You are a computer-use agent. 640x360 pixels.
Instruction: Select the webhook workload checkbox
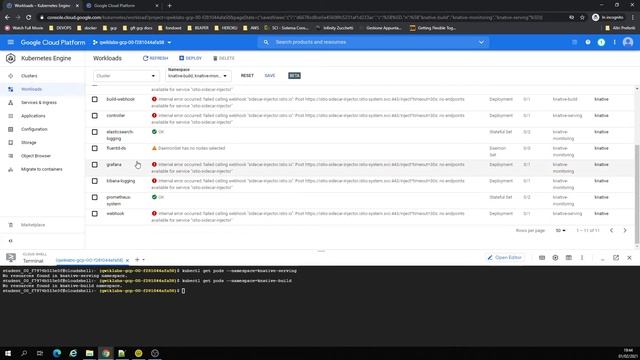[x=95, y=213]
